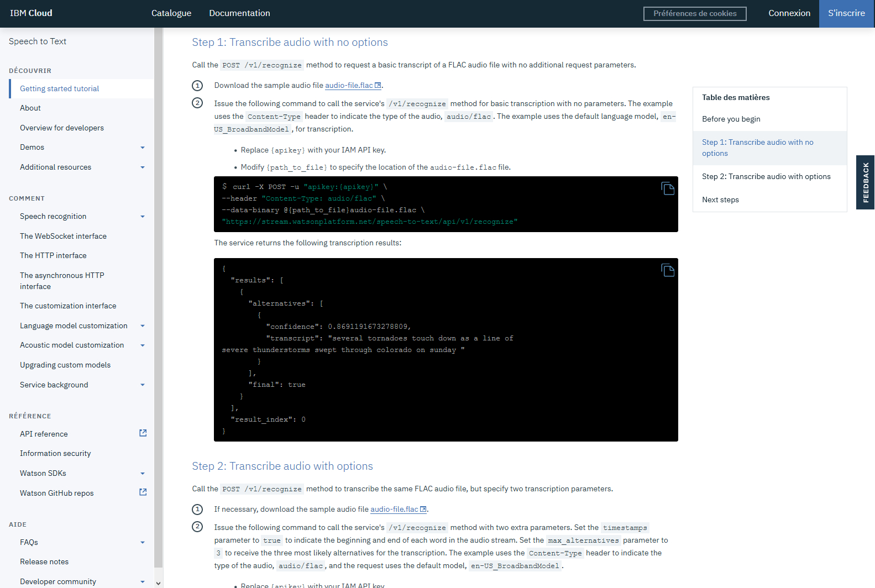Click the Préférences de cookies button
Screen dimensions: 875x588
click(x=695, y=14)
